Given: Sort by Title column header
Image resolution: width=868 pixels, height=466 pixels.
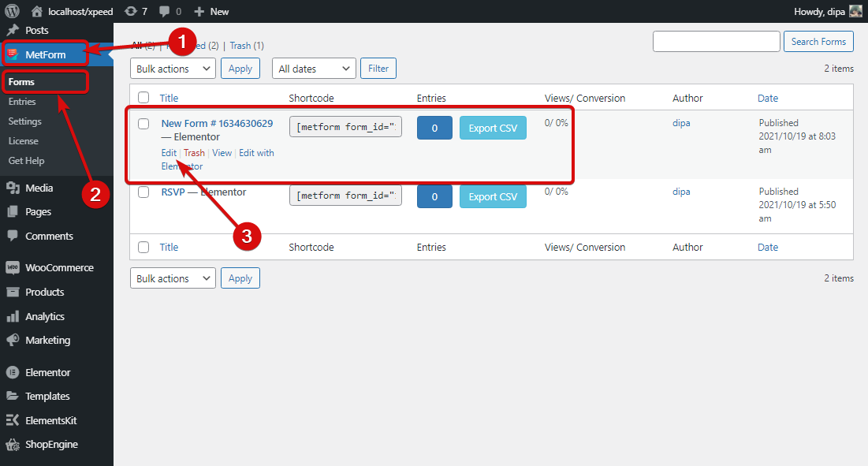Looking at the screenshot, I should click(169, 98).
